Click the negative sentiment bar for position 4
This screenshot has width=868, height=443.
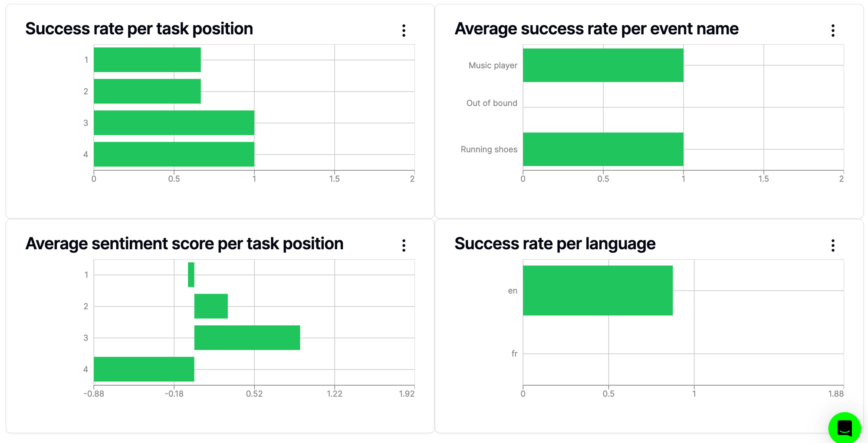pyautogui.click(x=143, y=370)
